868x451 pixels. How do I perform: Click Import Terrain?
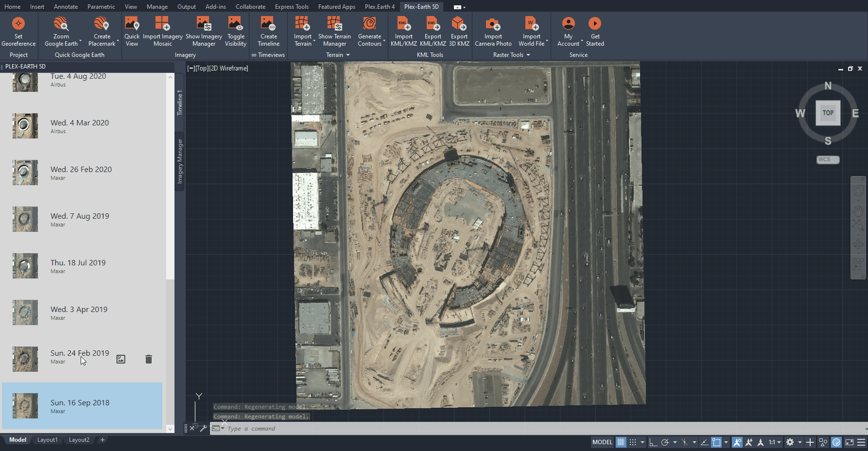click(303, 32)
